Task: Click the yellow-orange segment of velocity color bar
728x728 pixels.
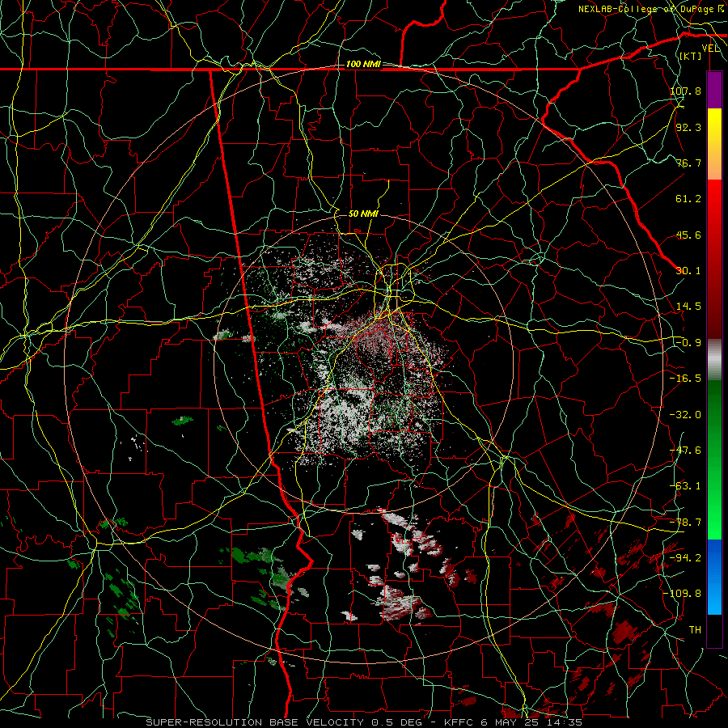Action: [x=714, y=144]
